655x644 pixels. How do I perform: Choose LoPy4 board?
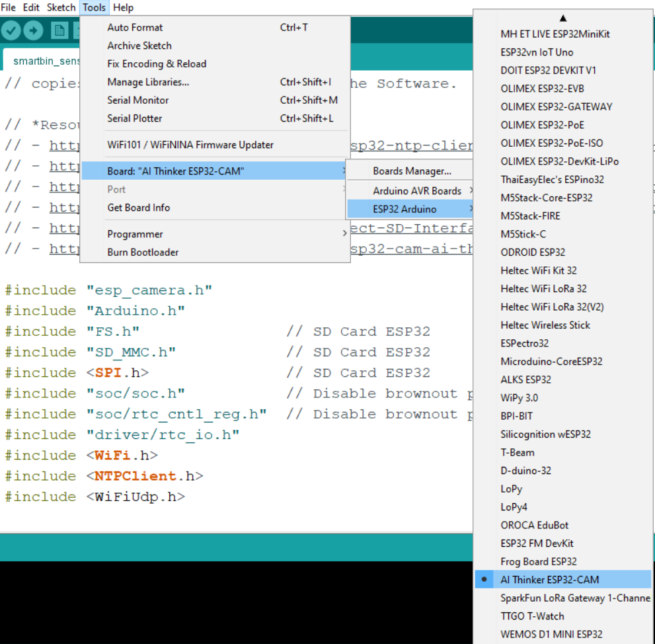coord(562,507)
